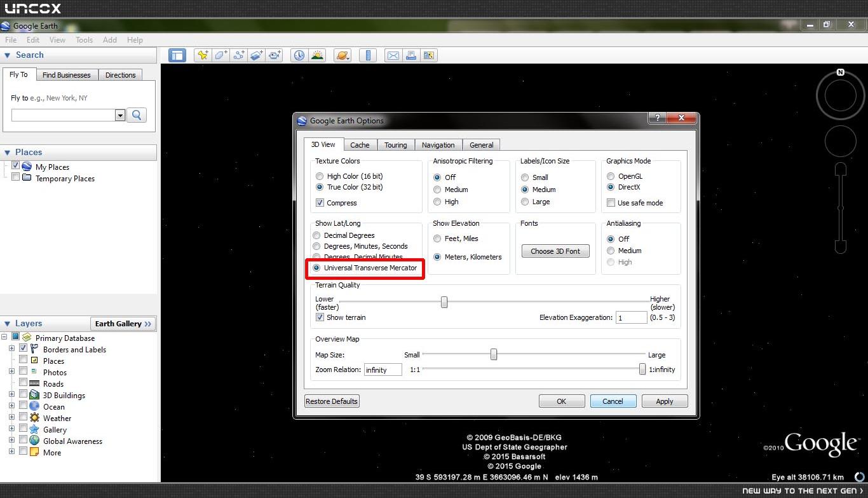This screenshot has height=498, width=868.
Task: Click the Photos layer icon
Action: pos(34,372)
